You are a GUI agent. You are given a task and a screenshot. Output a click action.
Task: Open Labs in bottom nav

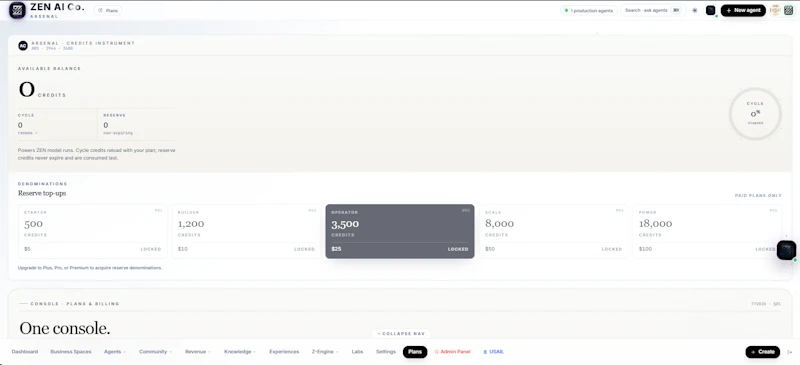[357, 352]
